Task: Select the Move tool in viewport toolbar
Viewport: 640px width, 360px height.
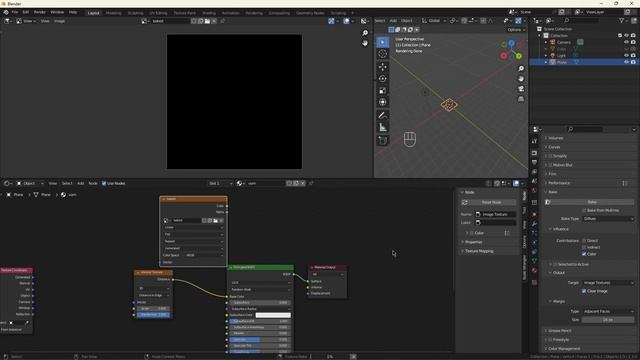Action: pyautogui.click(x=382, y=67)
